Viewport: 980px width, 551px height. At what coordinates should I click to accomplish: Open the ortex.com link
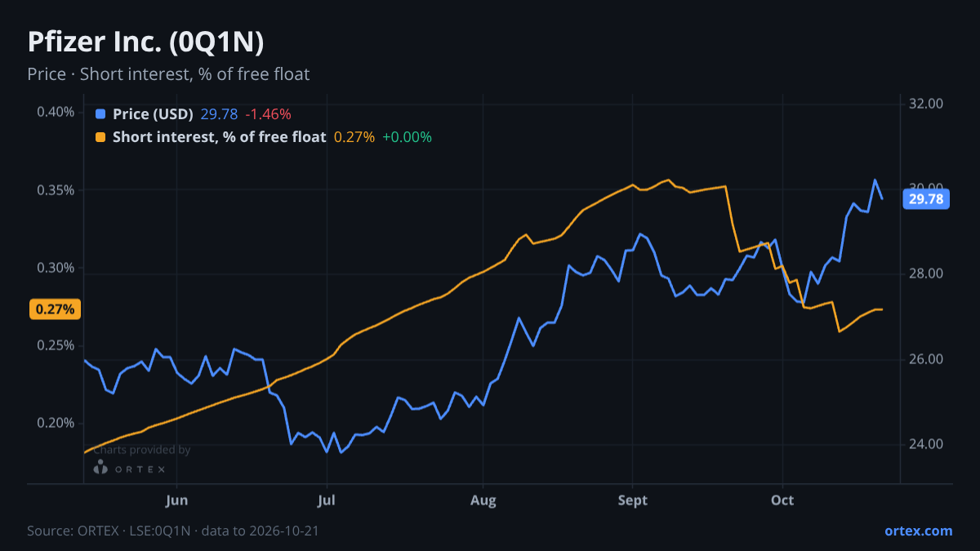(918, 531)
